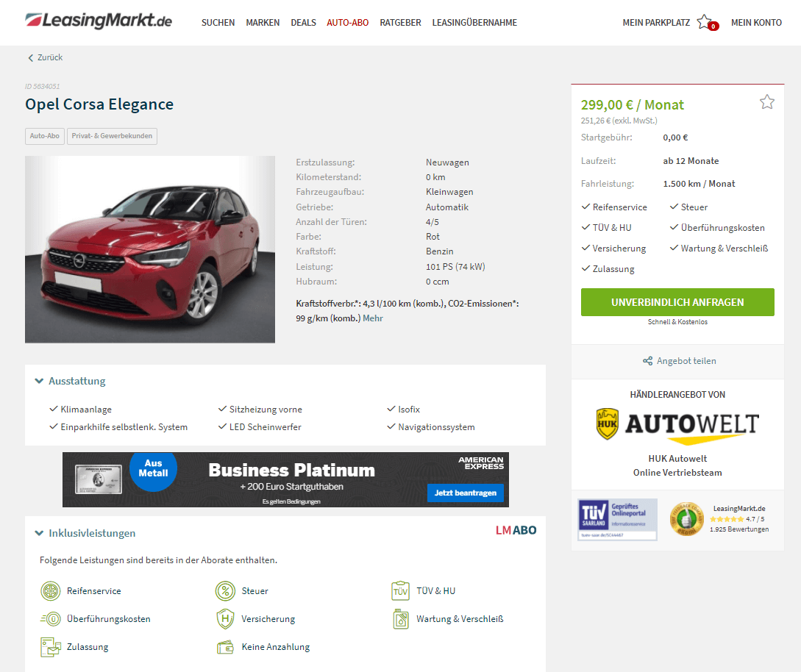Open the LeasingMarkt.de logo homepage
Viewport: 801px width, 672px height.
pos(99,21)
